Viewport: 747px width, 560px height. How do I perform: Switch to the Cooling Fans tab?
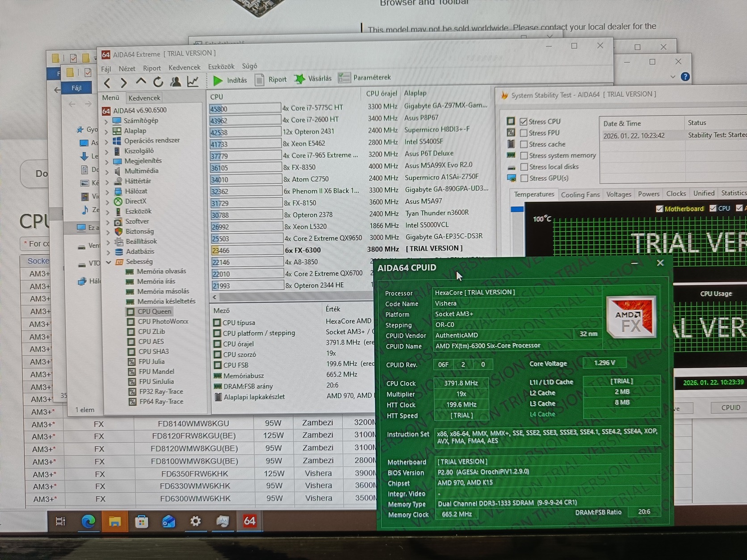click(580, 195)
